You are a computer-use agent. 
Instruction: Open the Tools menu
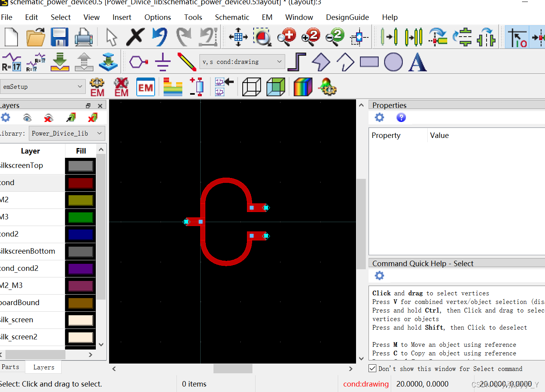point(193,17)
